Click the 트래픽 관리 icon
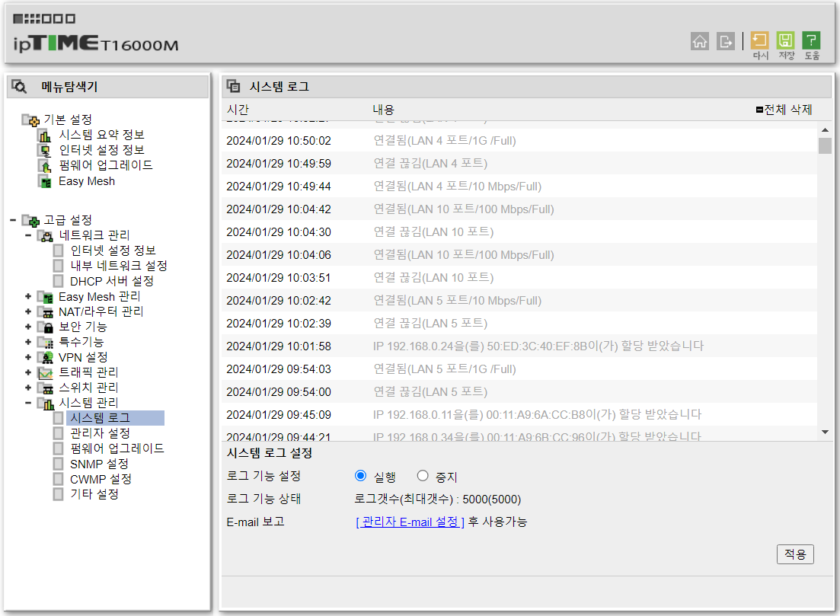840x616 pixels. pos(46,372)
